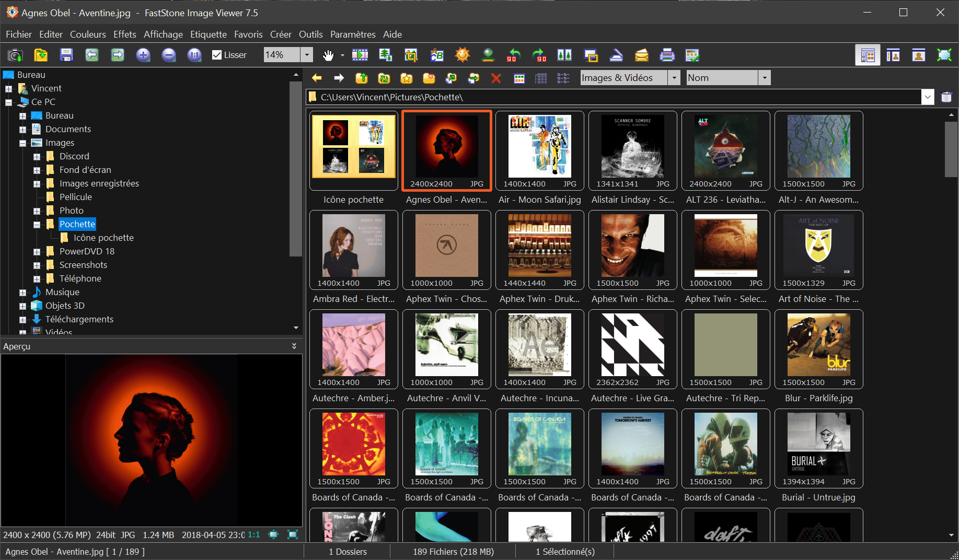The image size is (959, 560).
Task: Open the recycle bin icon beside path
Action: coord(946,97)
